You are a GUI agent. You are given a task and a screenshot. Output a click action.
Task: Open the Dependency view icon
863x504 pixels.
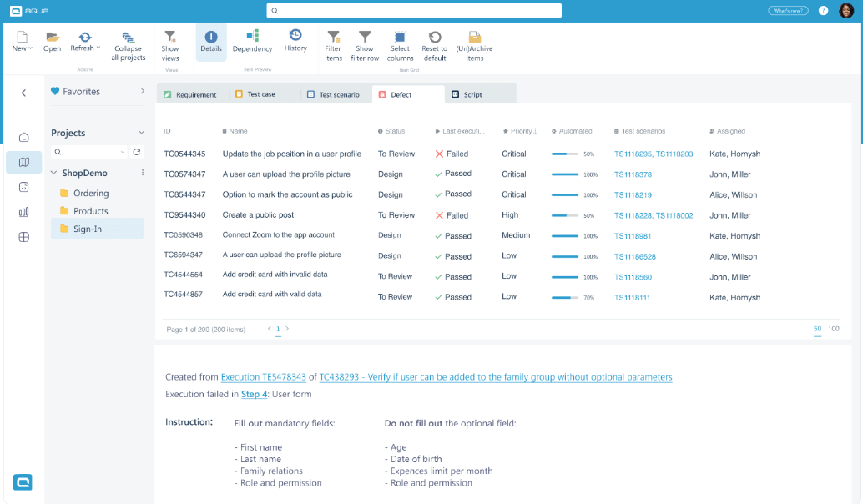252,43
